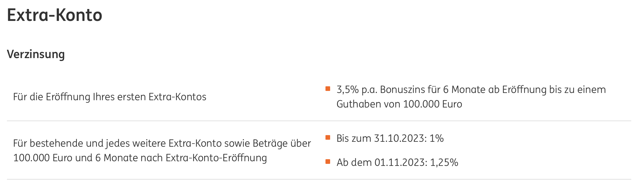Click the date "31.10.2023"
Viewport: 644px width, 190px height.
(x=399, y=138)
